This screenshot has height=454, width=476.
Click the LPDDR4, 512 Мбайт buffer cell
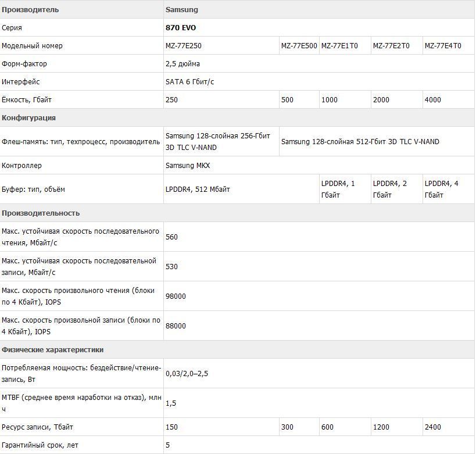click(198, 190)
